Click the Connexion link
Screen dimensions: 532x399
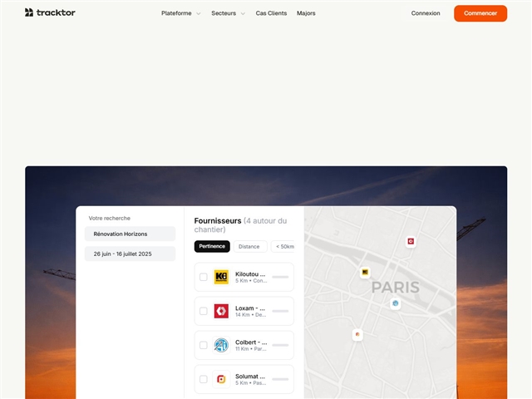[x=426, y=13]
